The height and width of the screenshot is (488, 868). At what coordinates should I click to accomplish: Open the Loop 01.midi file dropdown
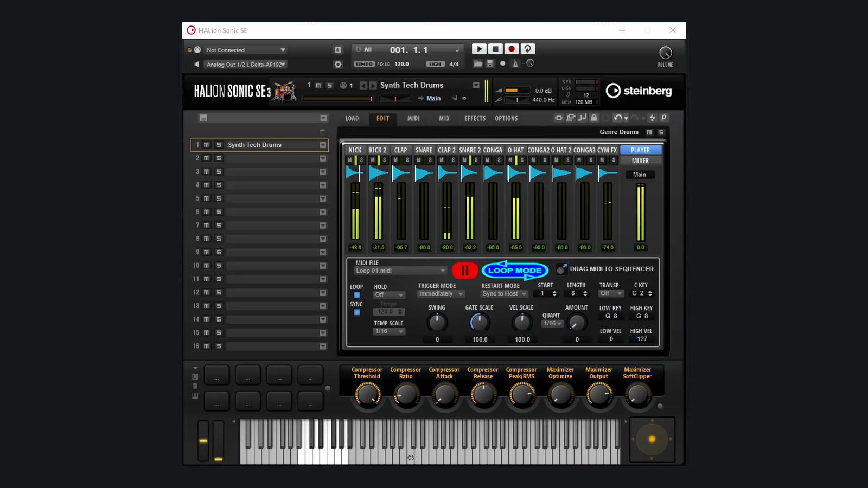[x=400, y=271]
